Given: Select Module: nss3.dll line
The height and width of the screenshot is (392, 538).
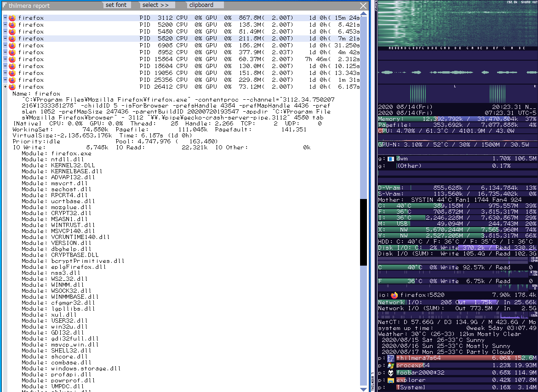Looking at the screenshot, I should tap(51, 273).
